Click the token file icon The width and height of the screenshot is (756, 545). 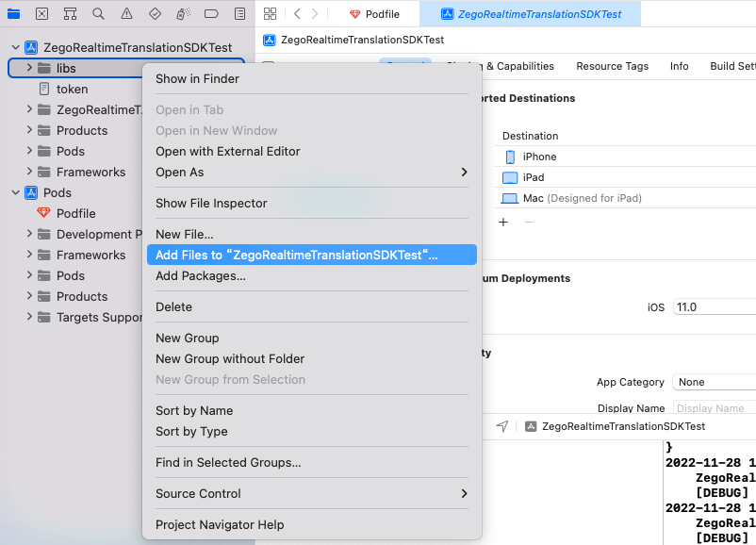[x=44, y=89]
